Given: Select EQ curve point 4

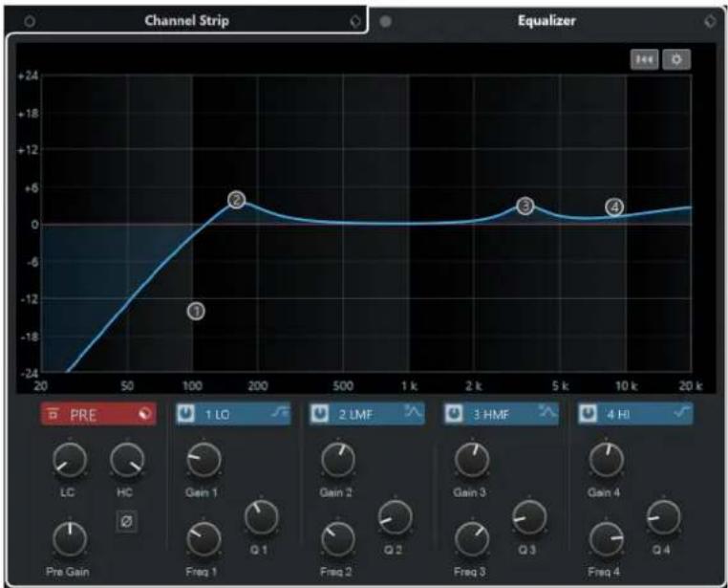Looking at the screenshot, I should (x=614, y=207).
